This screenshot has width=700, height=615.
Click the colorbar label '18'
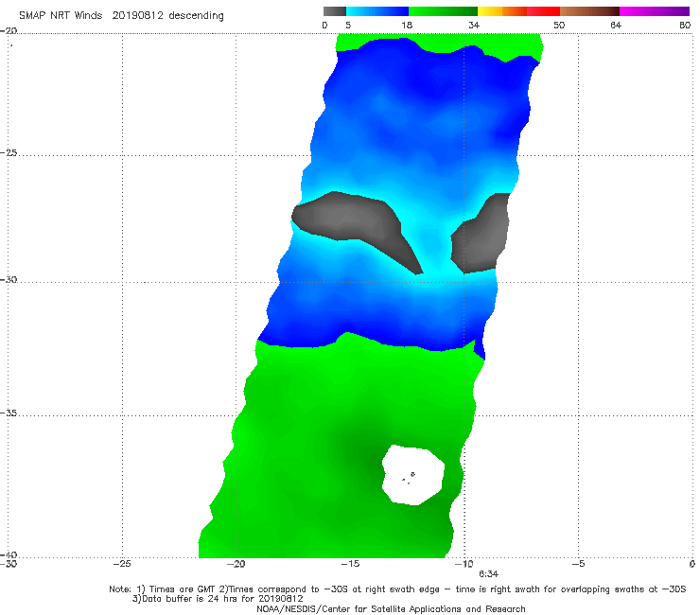pyautogui.click(x=407, y=26)
